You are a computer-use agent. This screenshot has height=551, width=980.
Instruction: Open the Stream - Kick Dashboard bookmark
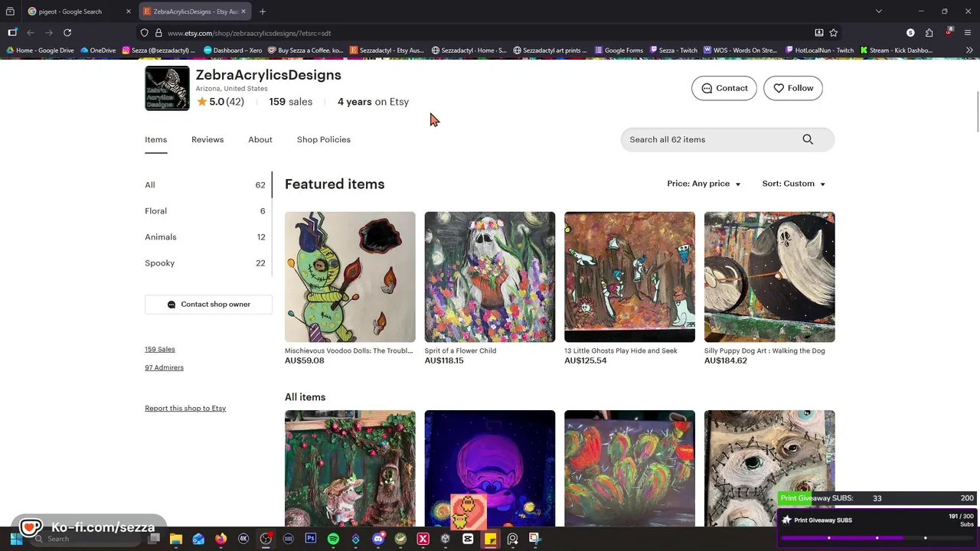(897, 51)
